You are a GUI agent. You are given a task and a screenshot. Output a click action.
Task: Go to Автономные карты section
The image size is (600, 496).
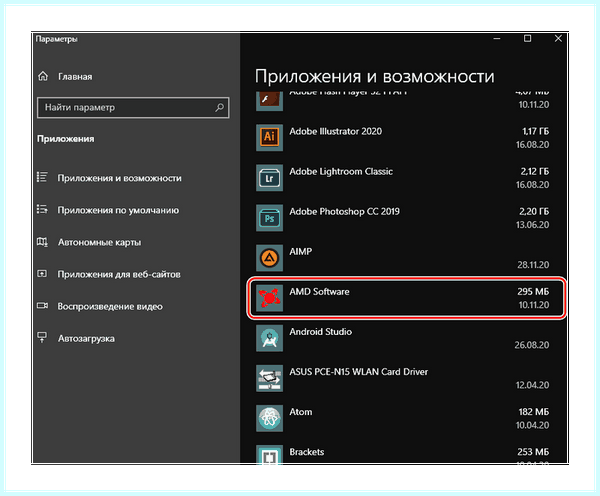[99, 242]
